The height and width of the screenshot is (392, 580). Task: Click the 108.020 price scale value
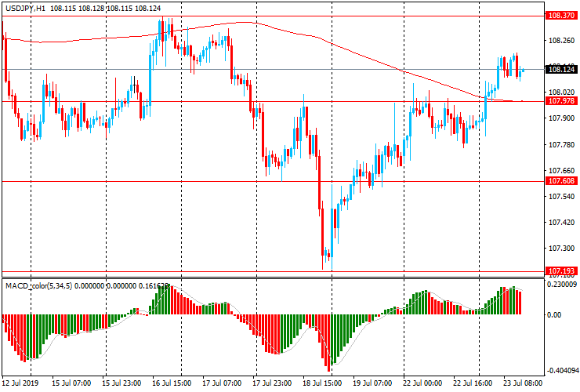(561, 93)
